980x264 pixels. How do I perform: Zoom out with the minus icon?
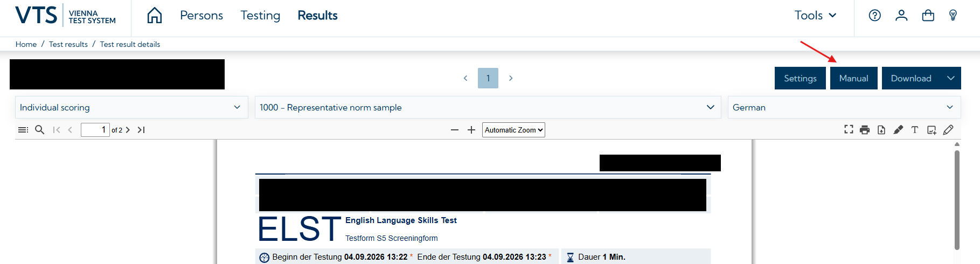click(455, 130)
